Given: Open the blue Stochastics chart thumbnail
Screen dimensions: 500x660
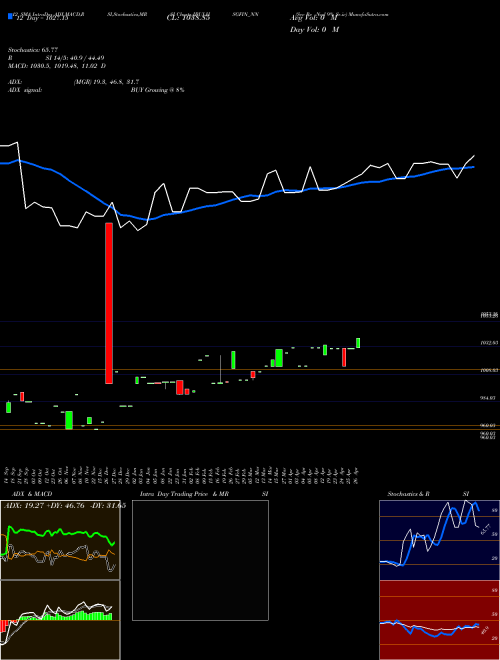Looking at the screenshot, I should pyautogui.click(x=439, y=540).
